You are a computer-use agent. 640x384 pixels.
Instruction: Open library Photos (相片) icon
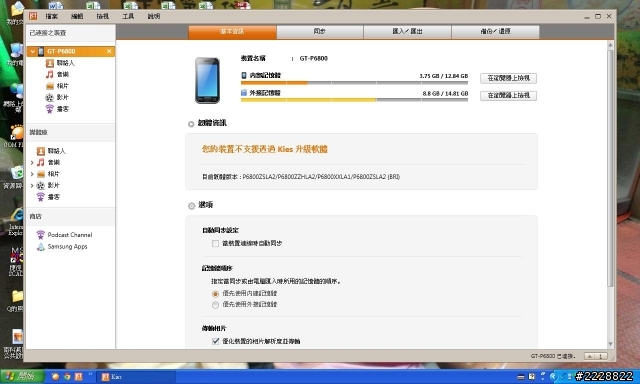tap(40, 174)
